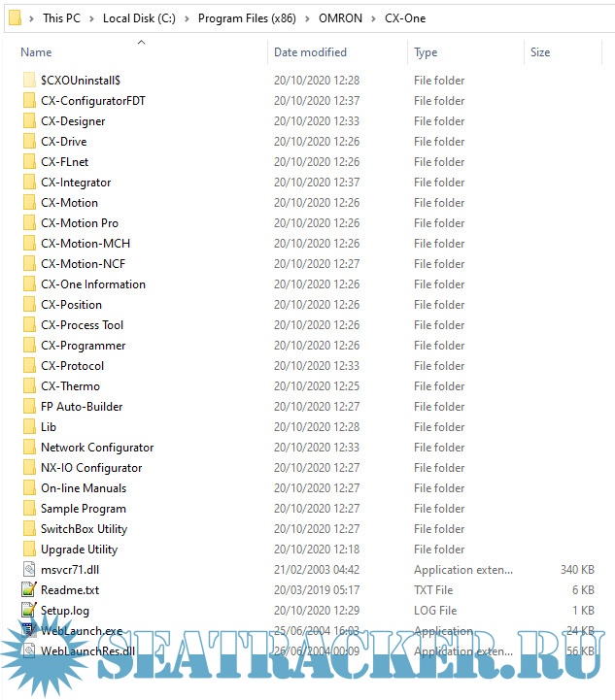Select the Network Configurator folder name
615x700 pixels.
pyautogui.click(x=97, y=448)
